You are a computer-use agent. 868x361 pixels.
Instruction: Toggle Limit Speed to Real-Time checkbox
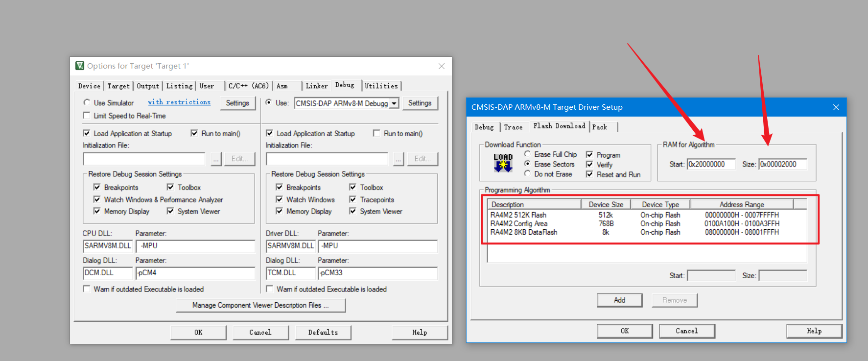(x=87, y=116)
